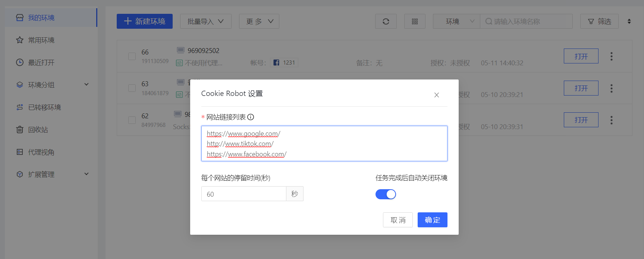Open more options for environment 66
644x259 pixels.
611,56
